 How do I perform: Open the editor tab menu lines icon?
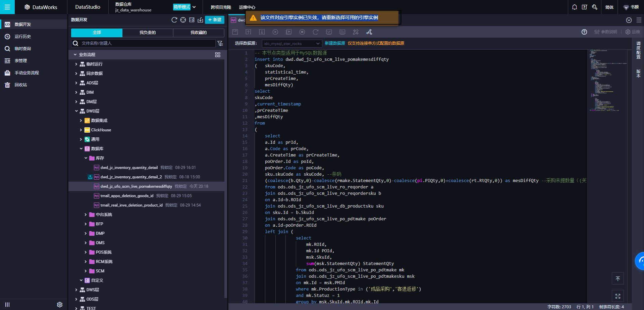click(639, 20)
